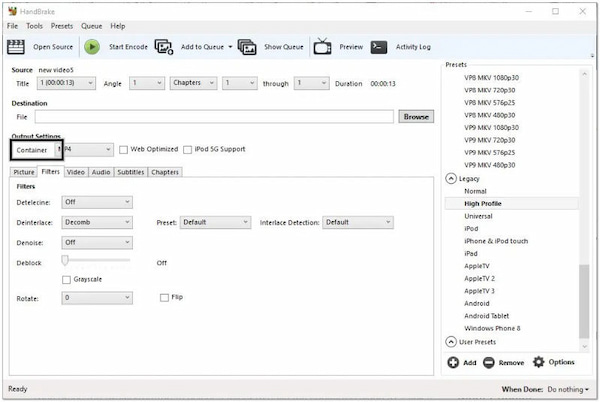Open the end chapter dropdown after through
The image size is (600, 402).
click(x=311, y=83)
